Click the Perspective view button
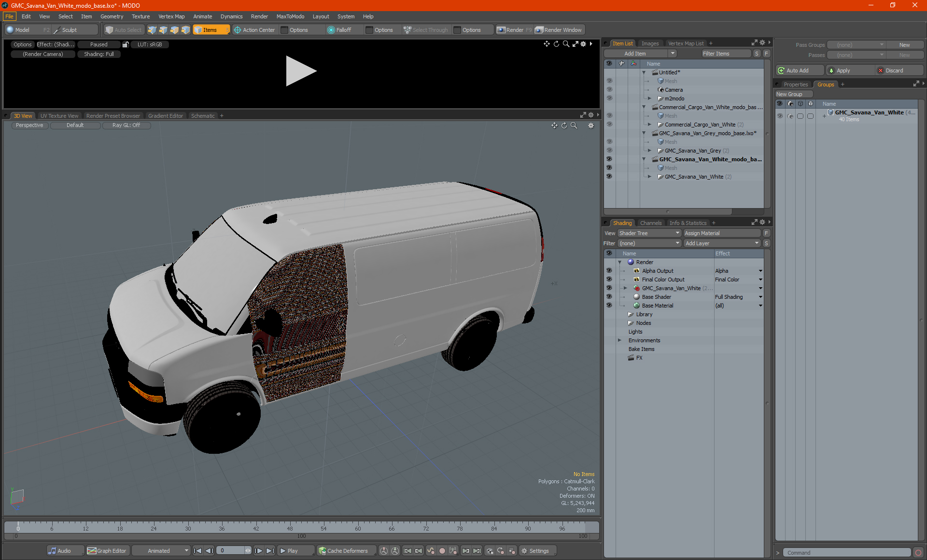Viewport: 927px width, 560px height. point(29,125)
